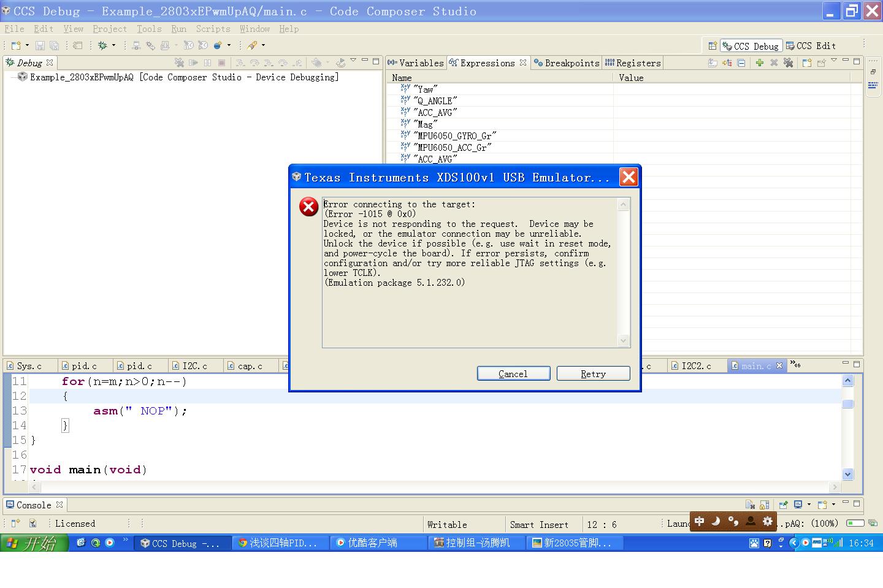The image size is (883, 588).
Task: Switch to the Registers tab
Action: click(x=633, y=63)
